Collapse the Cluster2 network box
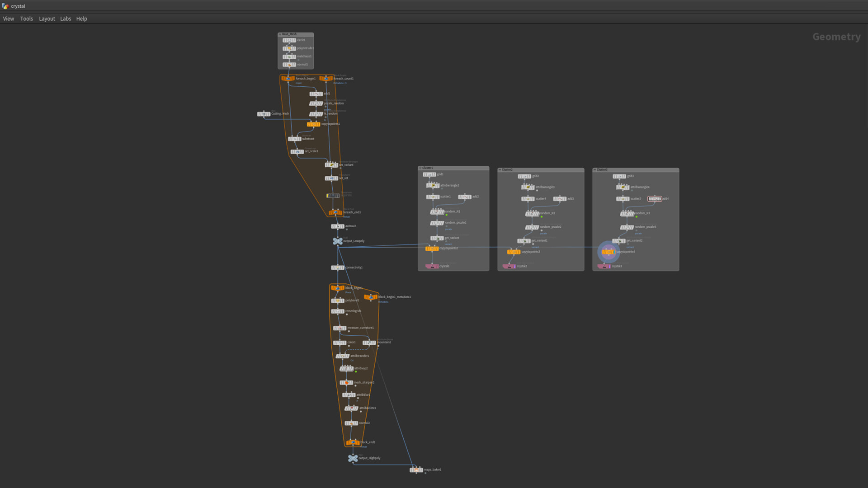This screenshot has width=868, height=488. point(500,170)
